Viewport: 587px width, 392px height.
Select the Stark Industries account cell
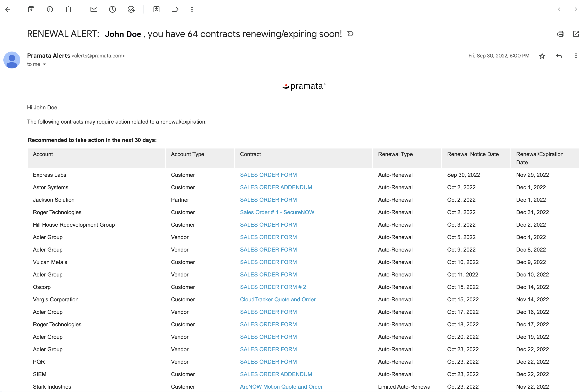pos(52,387)
